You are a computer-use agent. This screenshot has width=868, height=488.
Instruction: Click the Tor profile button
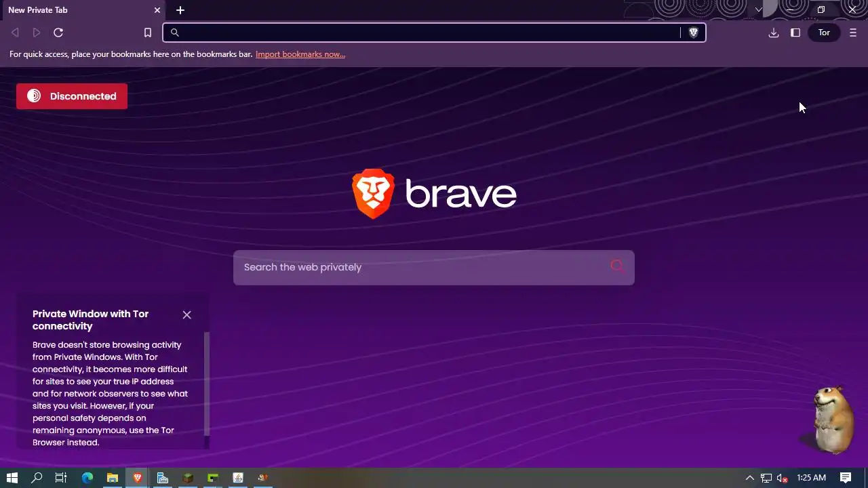coord(824,33)
